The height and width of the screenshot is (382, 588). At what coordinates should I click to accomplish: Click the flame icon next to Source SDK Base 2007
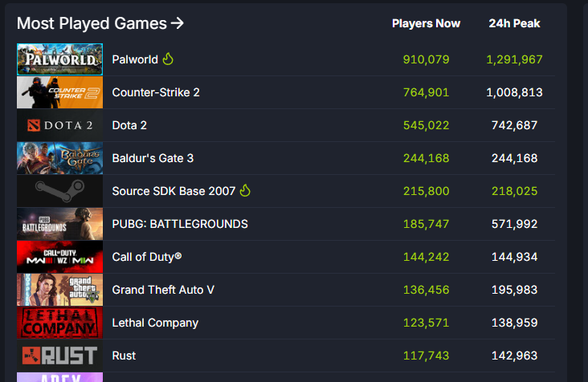245,191
